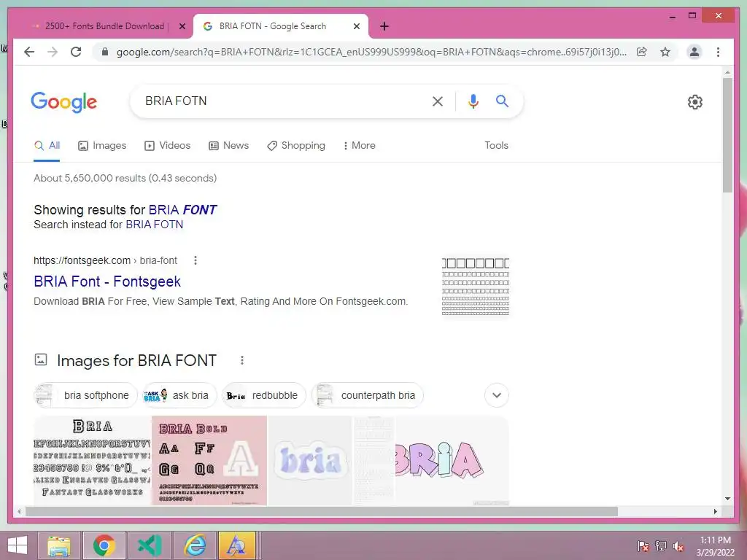Viewport: 747px width, 560px height.
Task: Open the font viewer taskbar app
Action: [x=236, y=545]
